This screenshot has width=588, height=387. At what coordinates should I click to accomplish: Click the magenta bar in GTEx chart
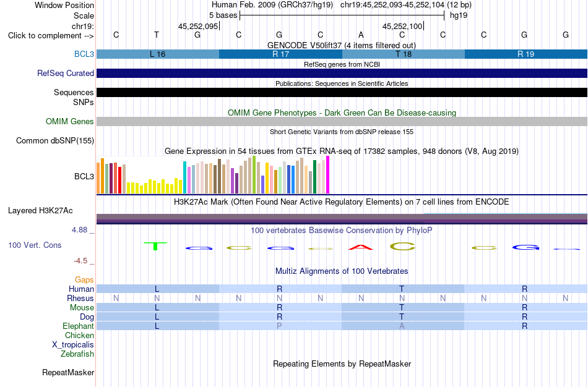coord(328,174)
